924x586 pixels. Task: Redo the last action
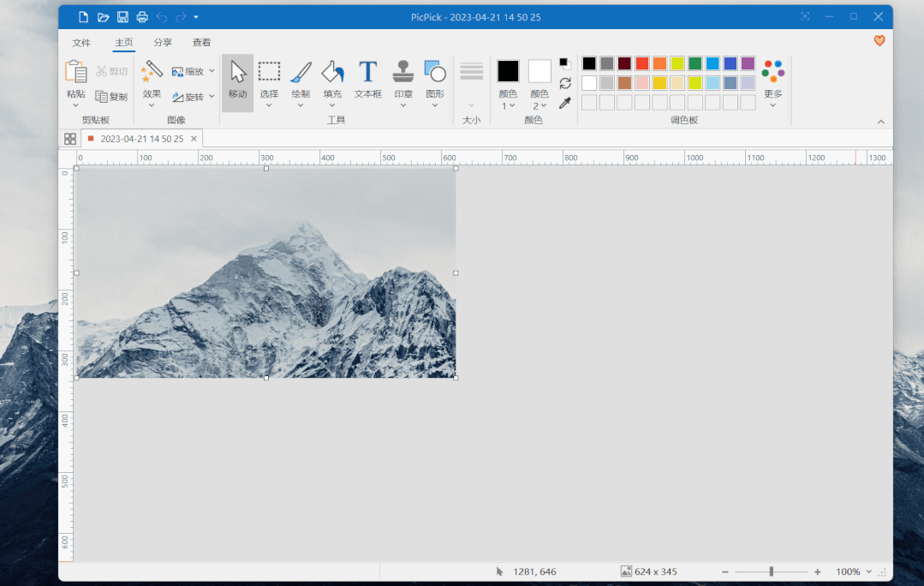[181, 17]
